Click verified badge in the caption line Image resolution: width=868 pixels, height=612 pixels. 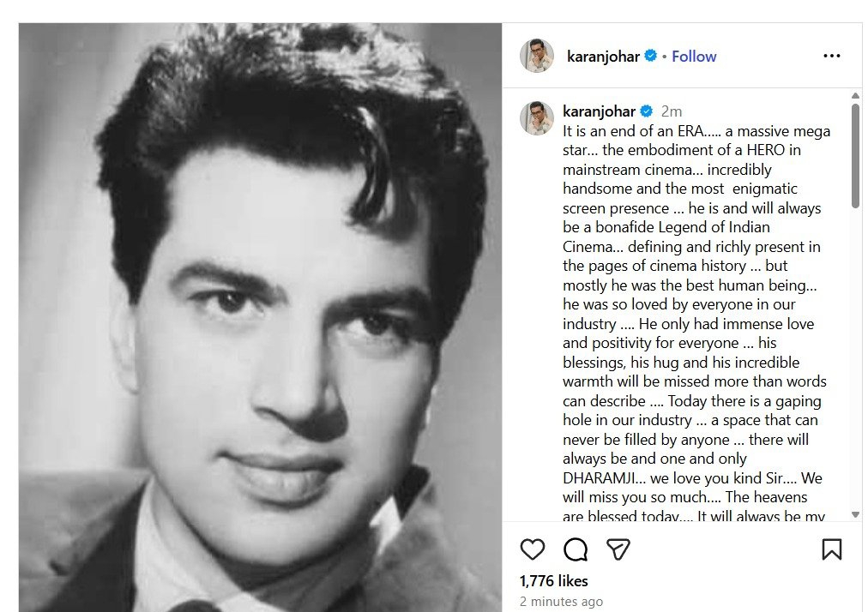pos(647,111)
